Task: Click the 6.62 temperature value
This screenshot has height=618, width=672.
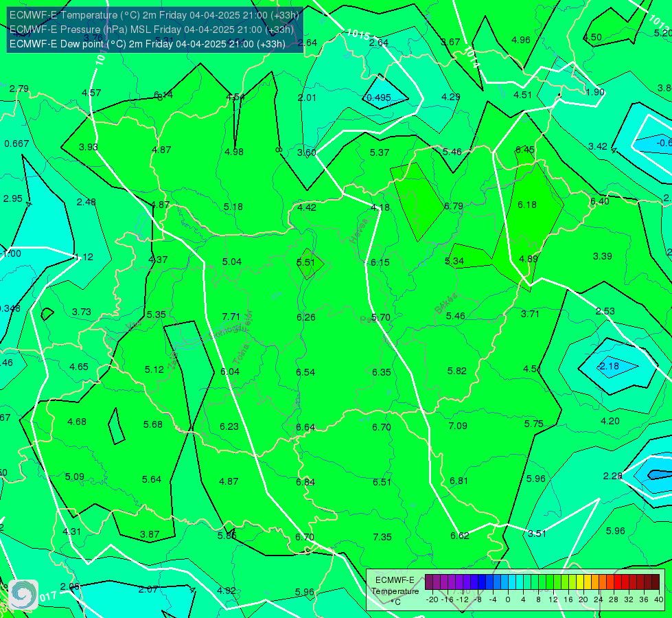Action: (459, 536)
